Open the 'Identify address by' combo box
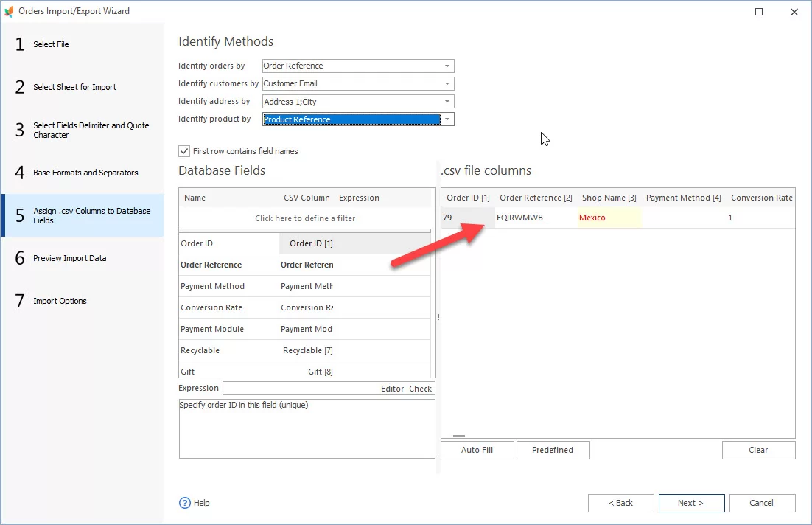This screenshot has height=525, width=812. point(447,102)
